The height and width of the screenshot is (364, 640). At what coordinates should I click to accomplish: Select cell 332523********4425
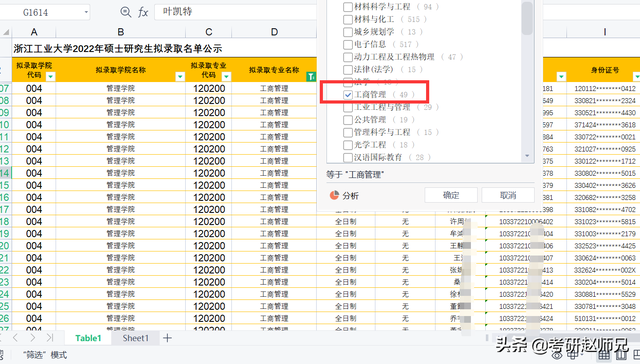(605, 246)
